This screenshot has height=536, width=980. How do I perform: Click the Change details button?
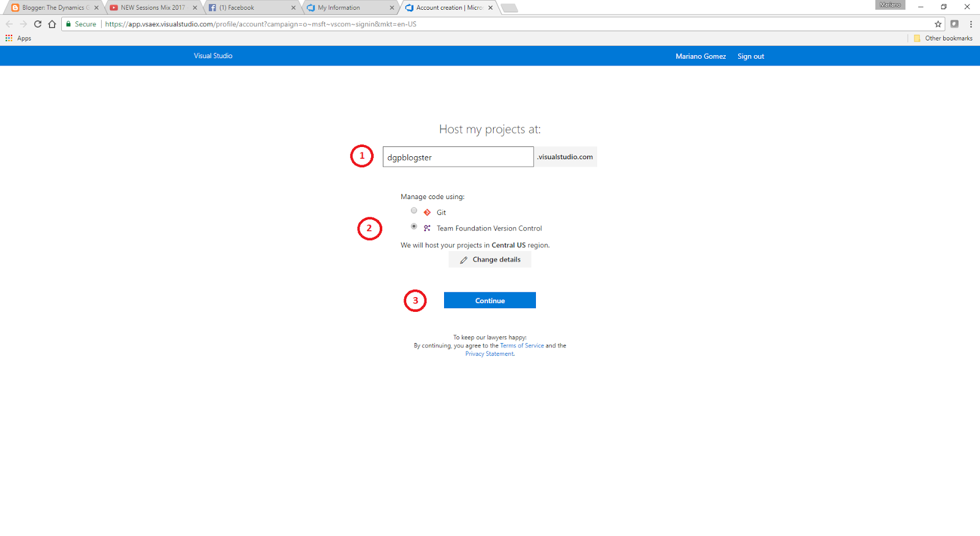490,260
